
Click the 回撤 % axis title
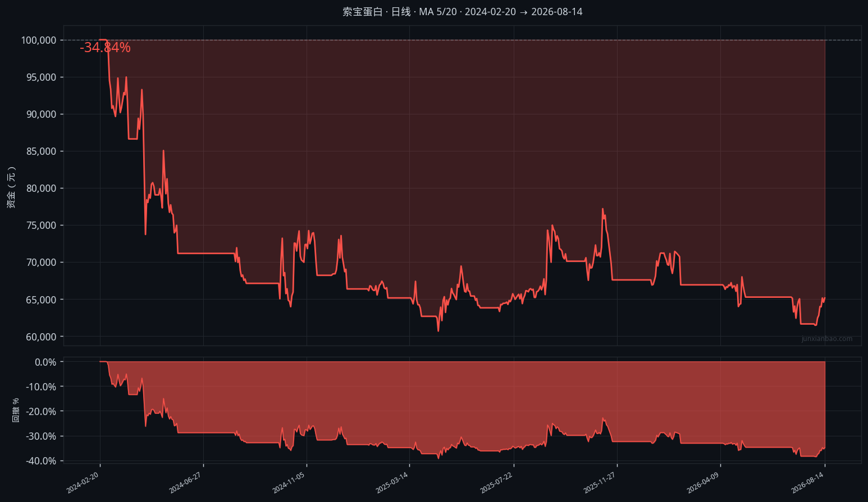click(16, 410)
